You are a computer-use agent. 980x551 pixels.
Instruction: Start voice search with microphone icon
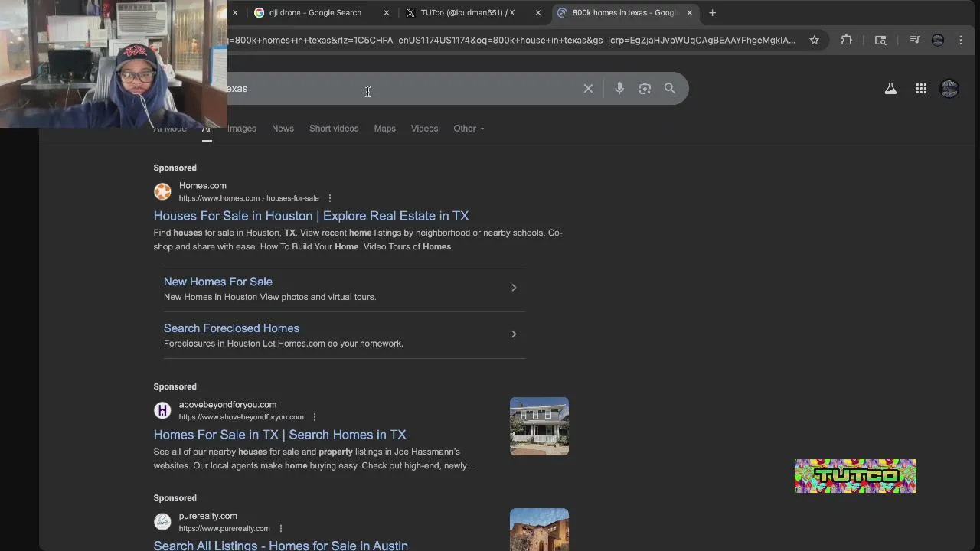pos(619,89)
